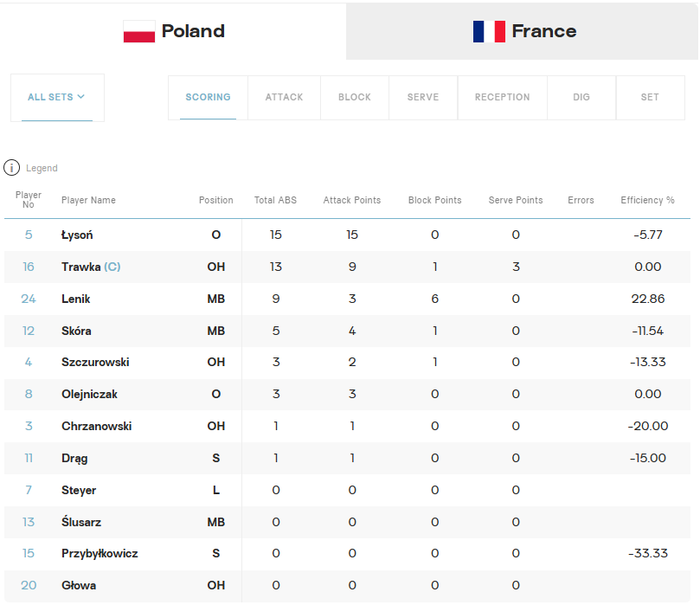This screenshot has height=605, width=700.
Task: Open player Łysoń's profile link
Action: pos(77,235)
